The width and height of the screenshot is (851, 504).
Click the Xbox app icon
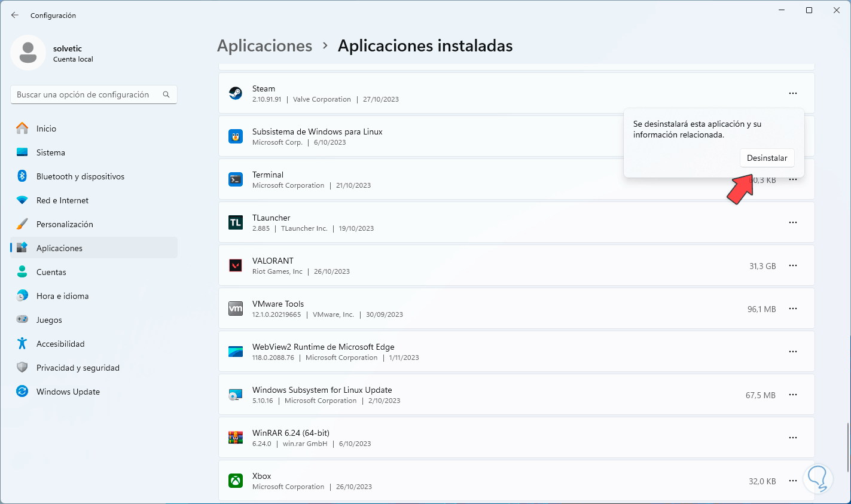tap(236, 481)
